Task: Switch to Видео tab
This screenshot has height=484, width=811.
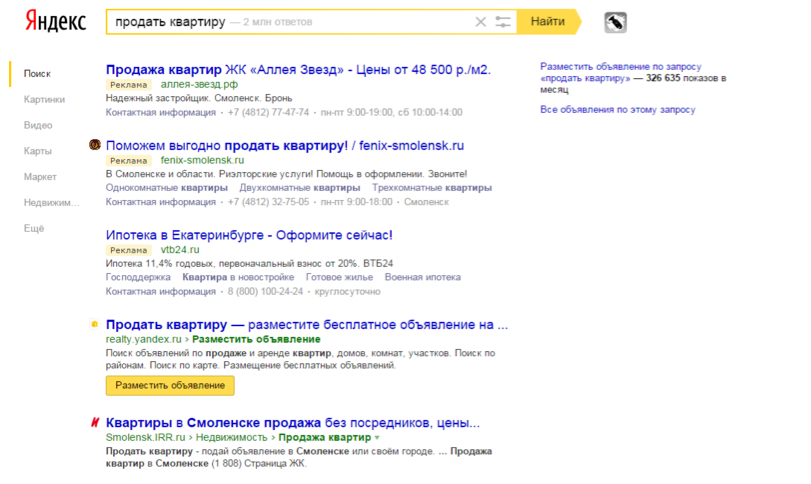Action: click(38, 125)
